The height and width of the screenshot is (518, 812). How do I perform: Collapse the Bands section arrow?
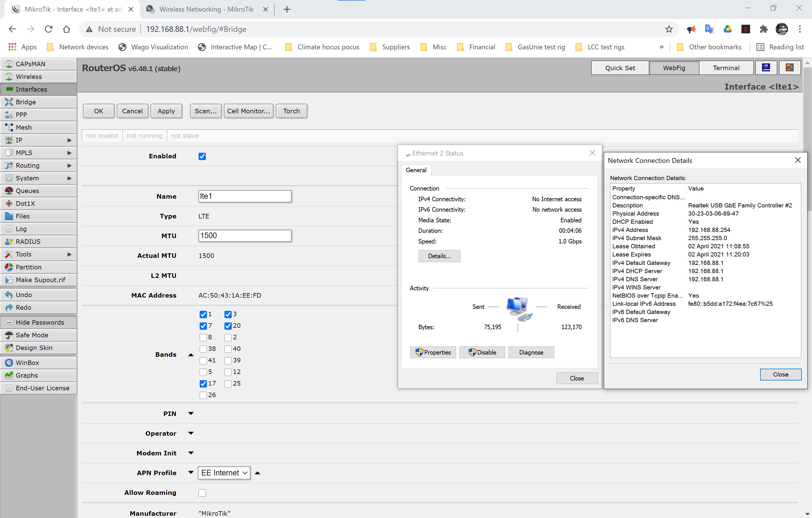[x=191, y=355]
